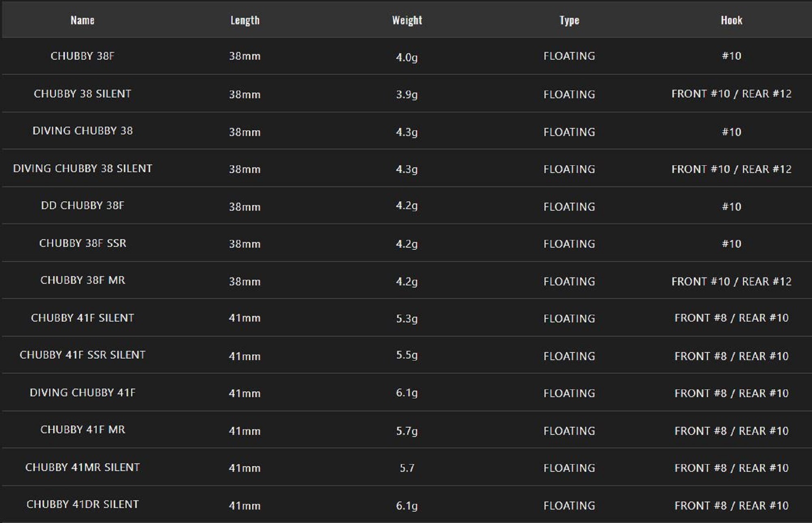Click the DIVING CHUBBY 41F name
The height and width of the screenshot is (523, 812).
[82, 393]
